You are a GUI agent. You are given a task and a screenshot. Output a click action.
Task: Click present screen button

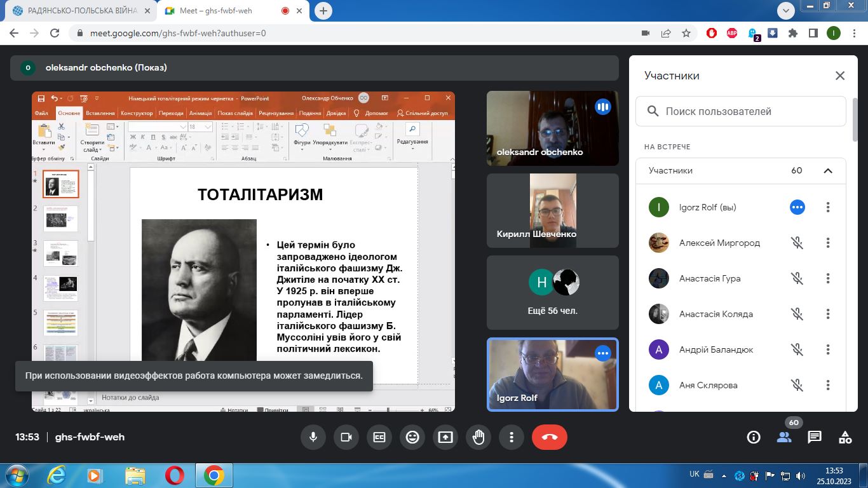[445, 437]
